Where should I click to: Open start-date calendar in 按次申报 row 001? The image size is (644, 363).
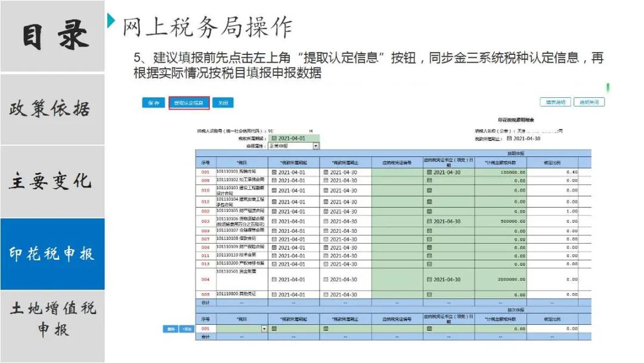click(x=274, y=329)
